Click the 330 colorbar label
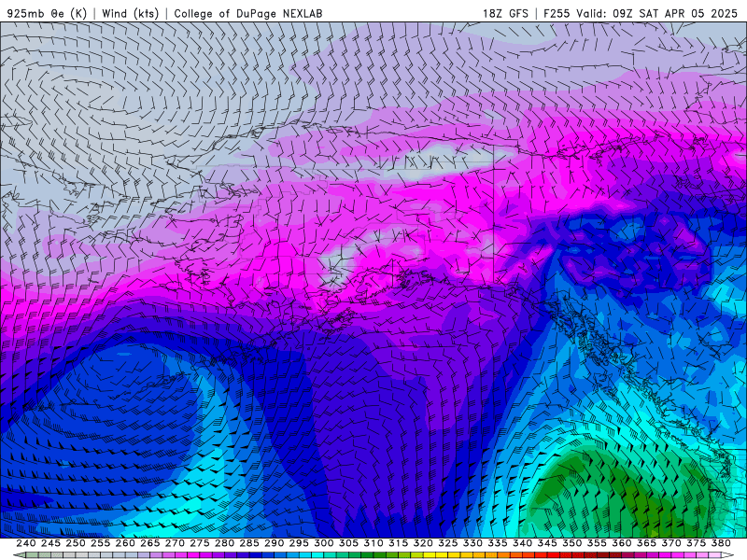This screenshot has height=560, width=747. pyautogui.click(x=472, y=543)
